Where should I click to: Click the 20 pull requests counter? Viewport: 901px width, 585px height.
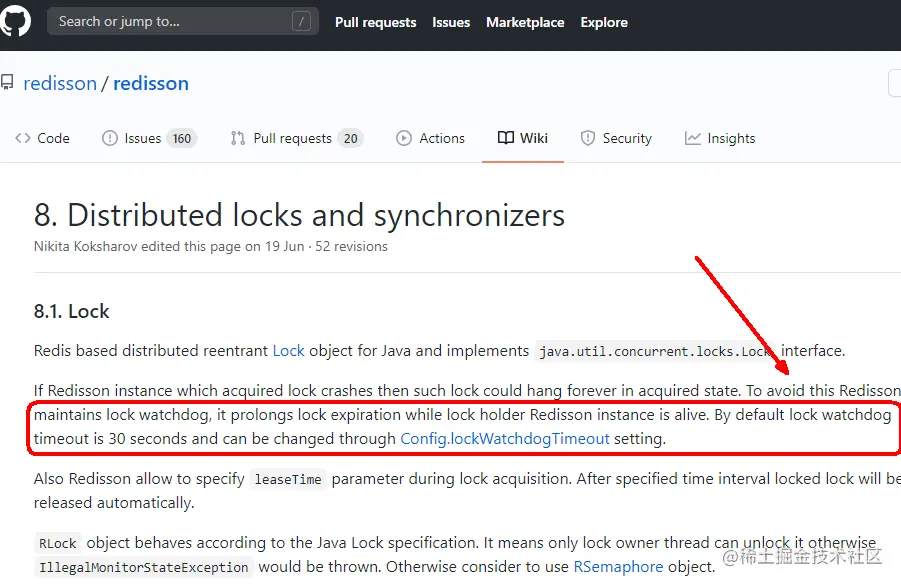coord(351,138)
